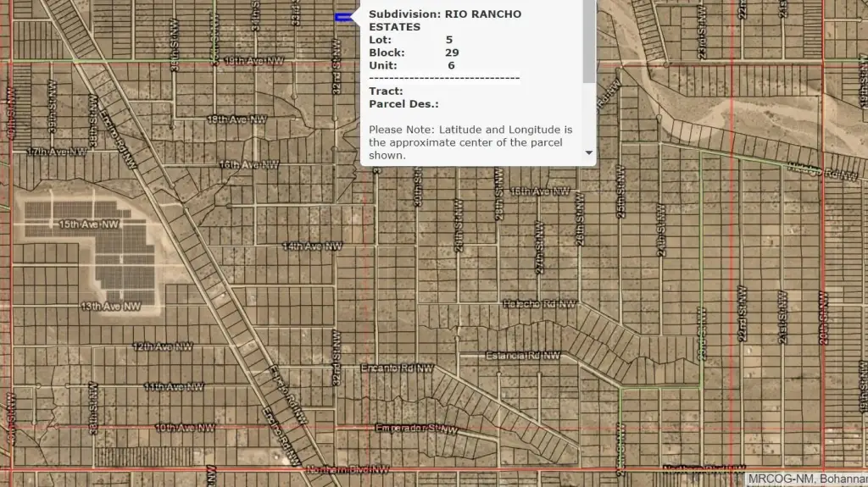Image resolution: width=868 pixels, height=487 pixels.
Task: Select the 14th Ave NW street label
Action: (x=311, y=246)
